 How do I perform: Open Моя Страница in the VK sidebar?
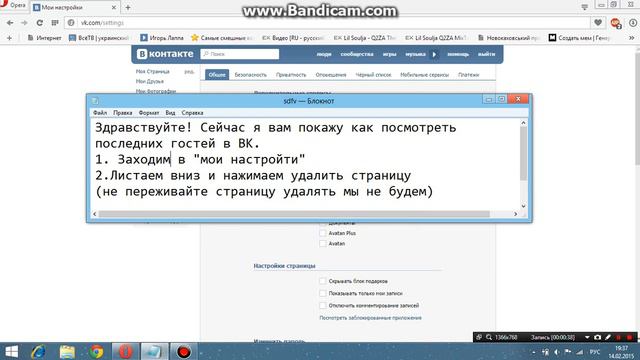point(153,71)
